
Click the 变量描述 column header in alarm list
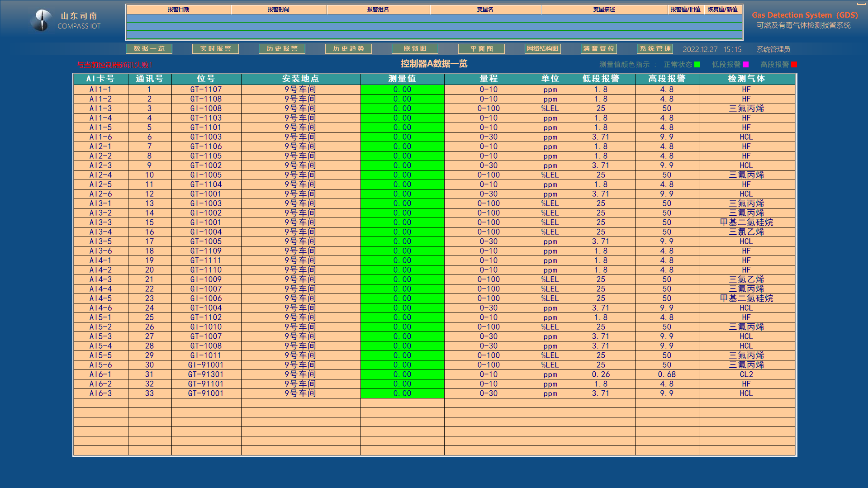click(604, 9)
